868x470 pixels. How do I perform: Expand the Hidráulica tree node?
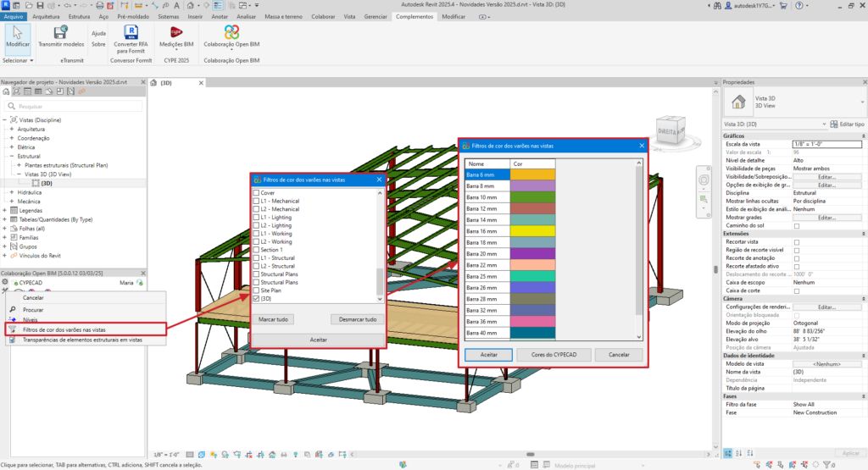[12, 192]
